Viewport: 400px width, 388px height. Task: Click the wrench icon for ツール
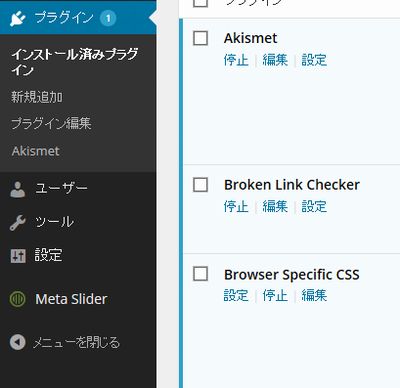[x=18, y=223]
